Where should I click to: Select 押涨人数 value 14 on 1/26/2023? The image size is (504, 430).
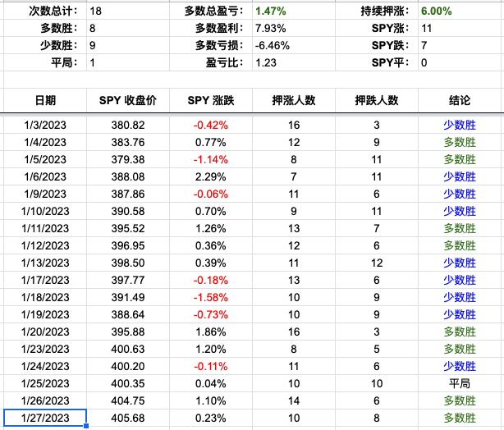[x=294, y=400]
